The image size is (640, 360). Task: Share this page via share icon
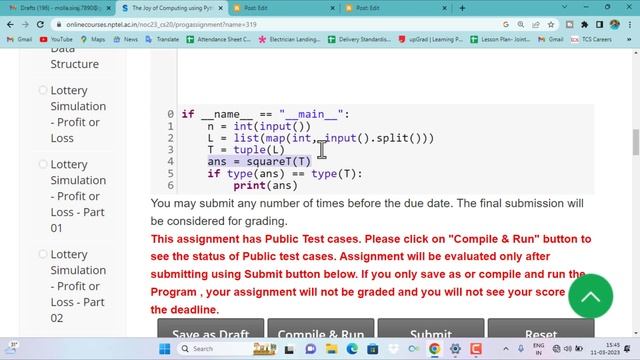point(536,24)
